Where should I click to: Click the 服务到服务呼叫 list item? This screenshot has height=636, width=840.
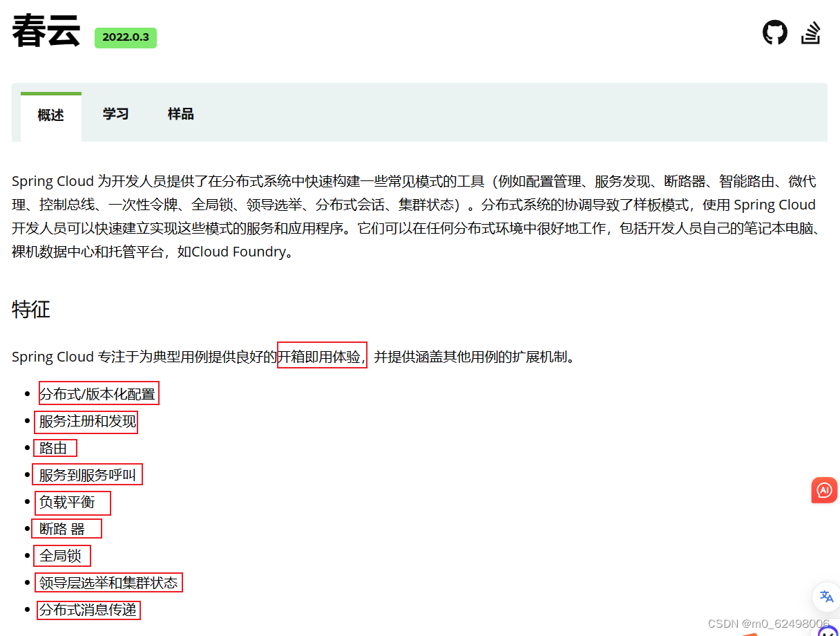coord(88,475)
